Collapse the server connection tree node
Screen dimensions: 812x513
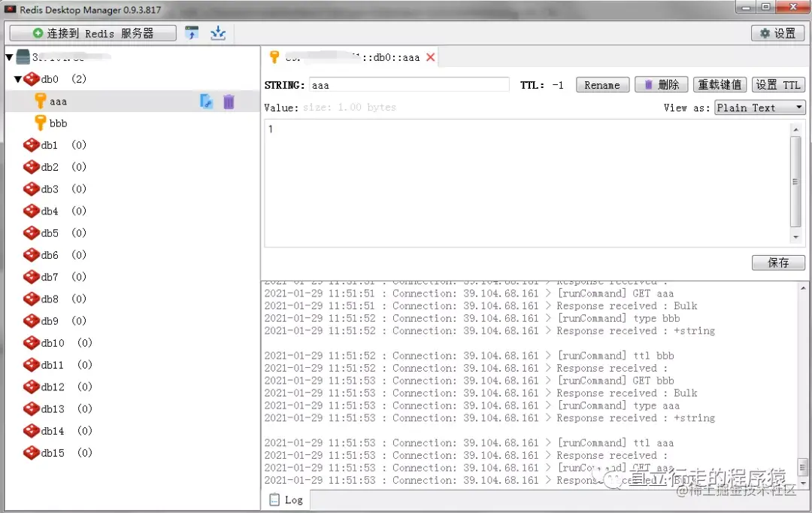click(x=9, y=57)
